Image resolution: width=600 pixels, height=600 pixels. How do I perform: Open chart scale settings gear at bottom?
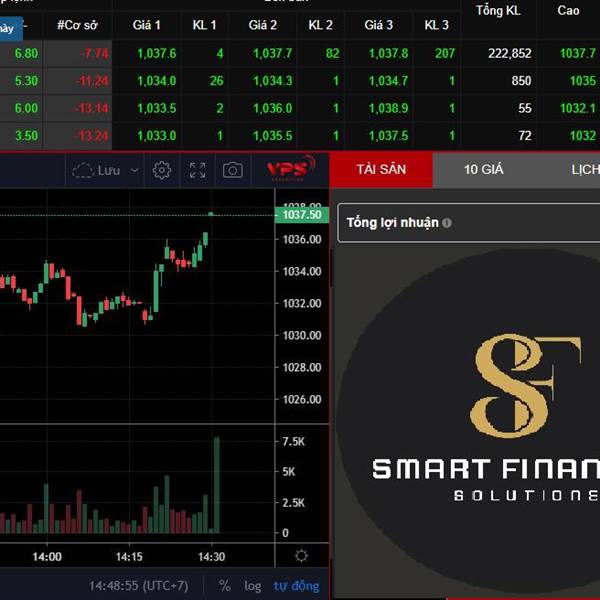pyautogui.click(x=301, y=555)
